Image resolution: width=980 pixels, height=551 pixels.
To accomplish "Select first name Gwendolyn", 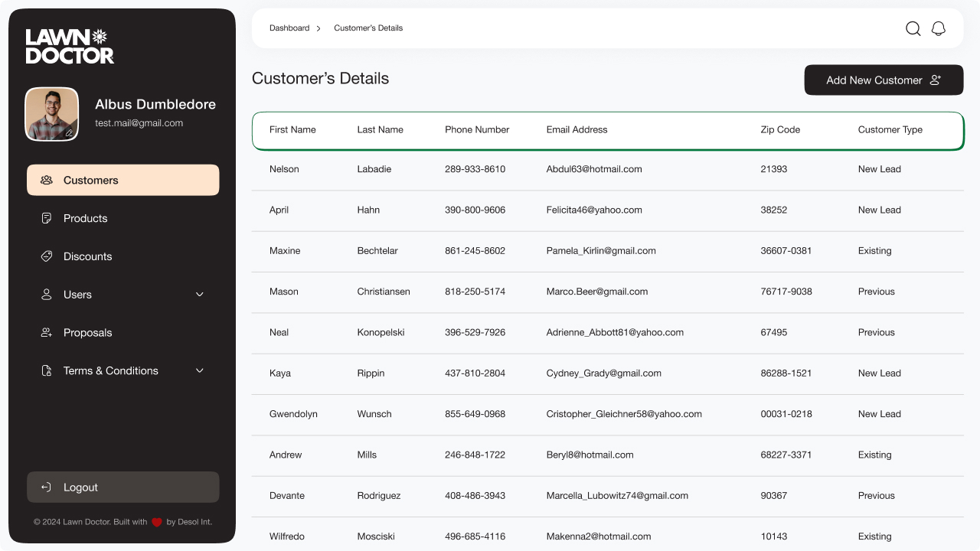I will pos(293,414).
